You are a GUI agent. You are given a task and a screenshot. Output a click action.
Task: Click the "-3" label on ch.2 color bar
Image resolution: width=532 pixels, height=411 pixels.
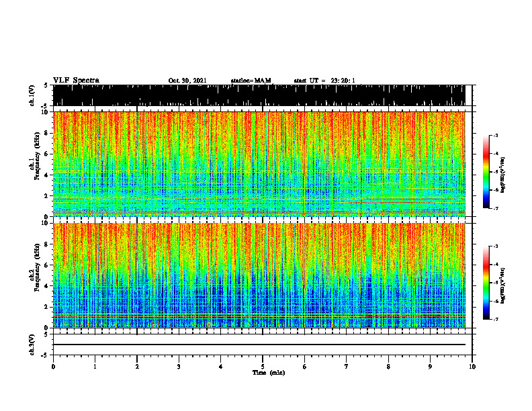(496, 246)
